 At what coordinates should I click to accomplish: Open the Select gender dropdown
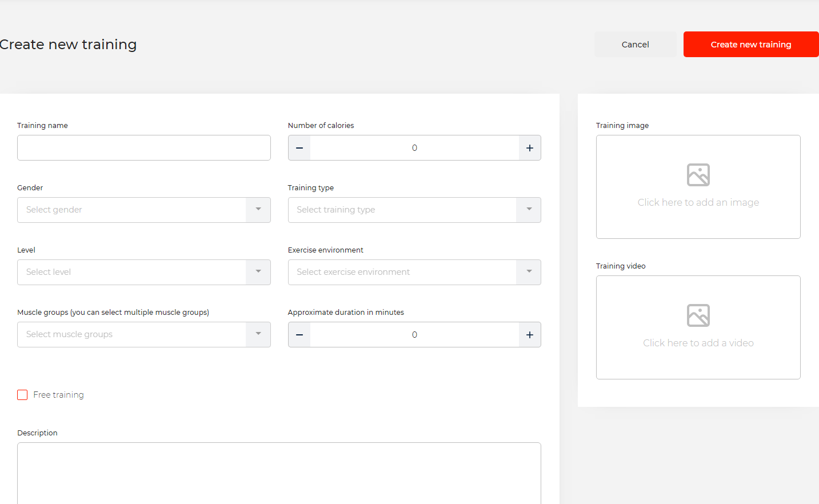[143, 210]
